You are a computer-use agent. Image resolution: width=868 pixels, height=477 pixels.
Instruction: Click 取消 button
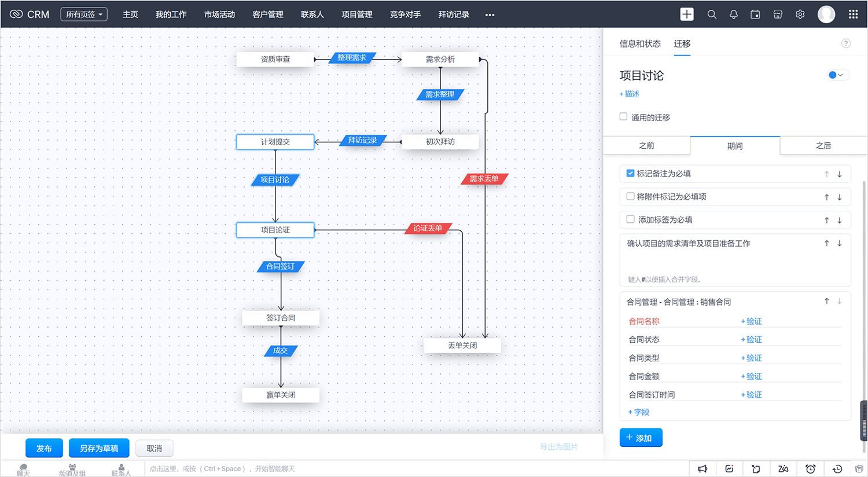coord(154,448)
